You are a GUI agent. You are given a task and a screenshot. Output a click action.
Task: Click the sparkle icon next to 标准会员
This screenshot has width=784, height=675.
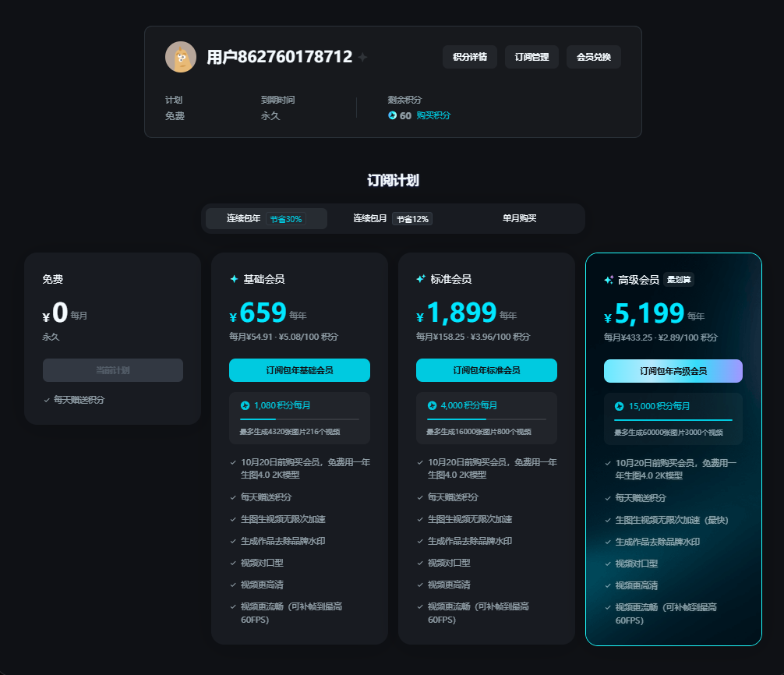pyautogui.click(x=421, y=279)
